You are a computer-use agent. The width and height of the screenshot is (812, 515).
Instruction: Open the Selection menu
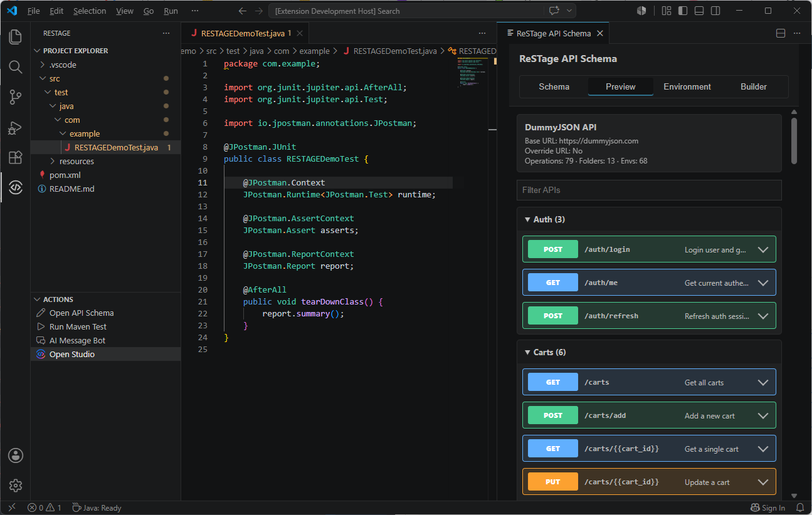pos(90,11)
